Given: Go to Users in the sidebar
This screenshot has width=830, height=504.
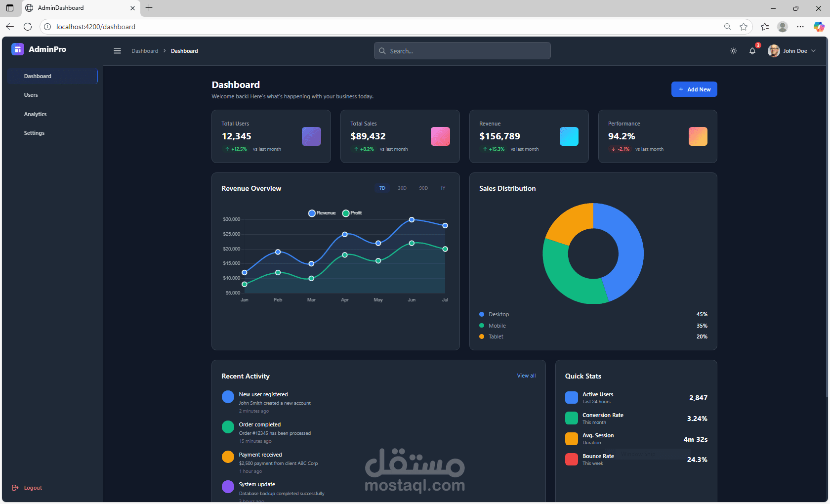Looking at the screenshot, I should 52,95.
